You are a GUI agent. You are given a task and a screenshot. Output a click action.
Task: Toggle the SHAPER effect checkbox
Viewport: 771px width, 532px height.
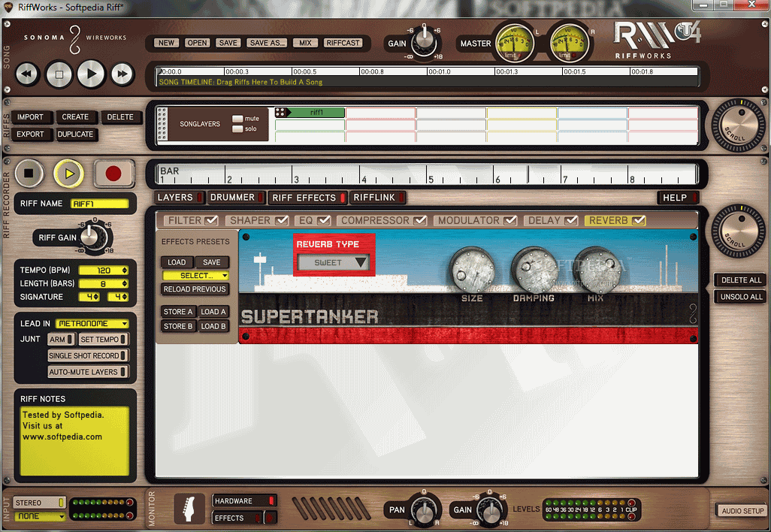282,220
